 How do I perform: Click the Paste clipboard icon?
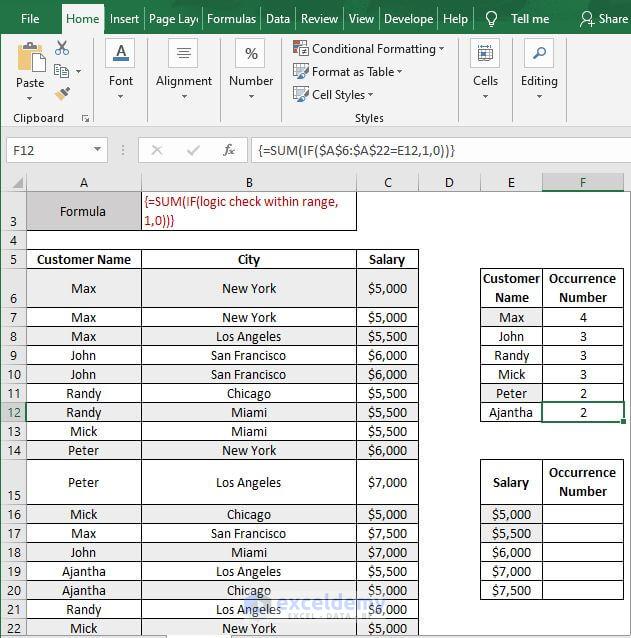pyautogui.click(x=31, y=57)
